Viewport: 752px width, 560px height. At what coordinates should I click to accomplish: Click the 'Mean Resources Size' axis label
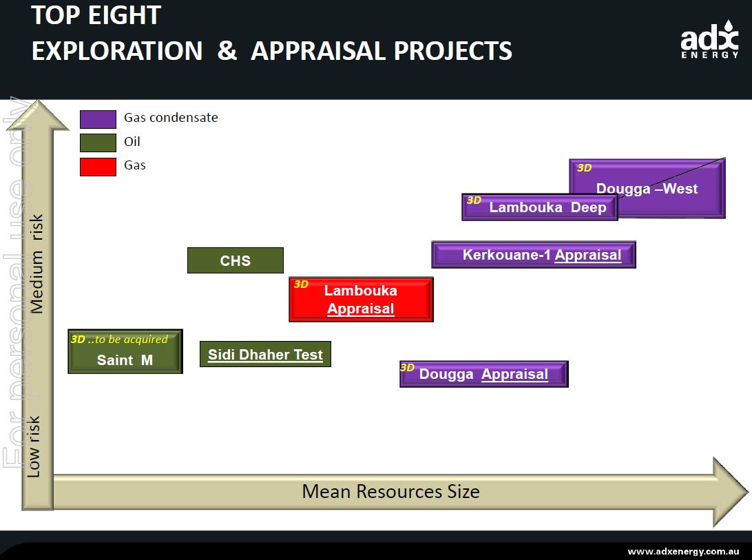pos(391,491)
